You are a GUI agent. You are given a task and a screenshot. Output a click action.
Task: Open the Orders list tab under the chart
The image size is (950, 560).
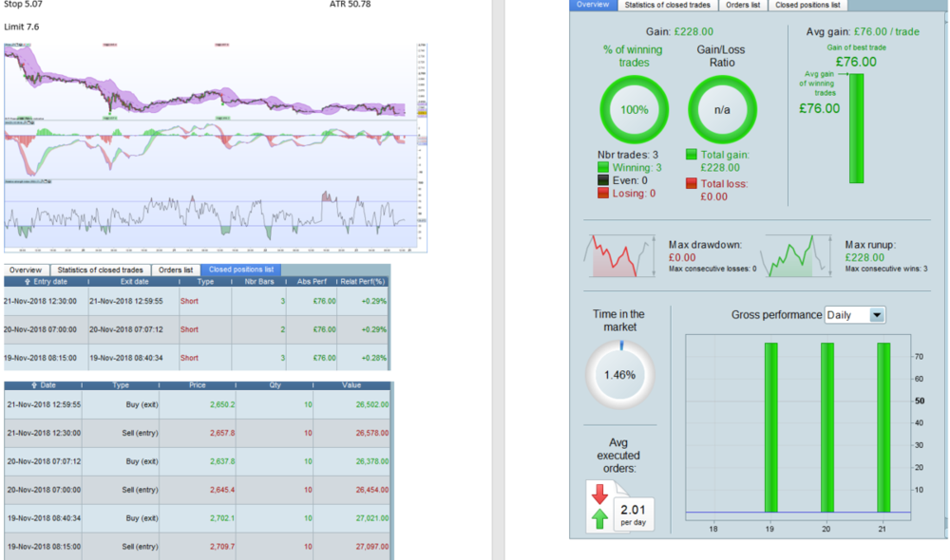tap(175, 271)
